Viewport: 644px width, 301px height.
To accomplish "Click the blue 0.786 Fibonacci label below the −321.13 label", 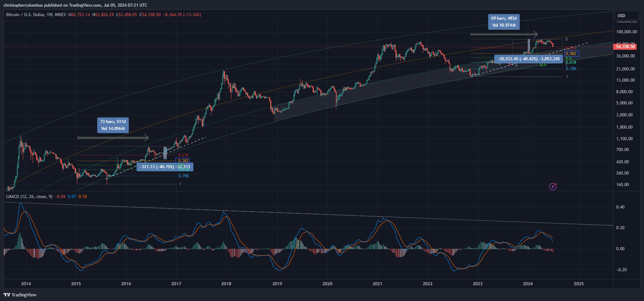I will tap(184, 176).
